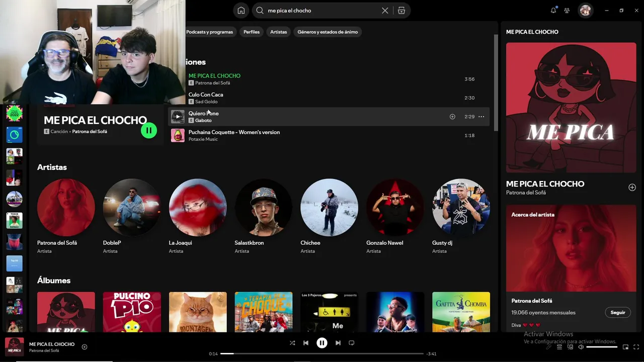Open the orange cat Montagem album cover

(x=198, y=312)
